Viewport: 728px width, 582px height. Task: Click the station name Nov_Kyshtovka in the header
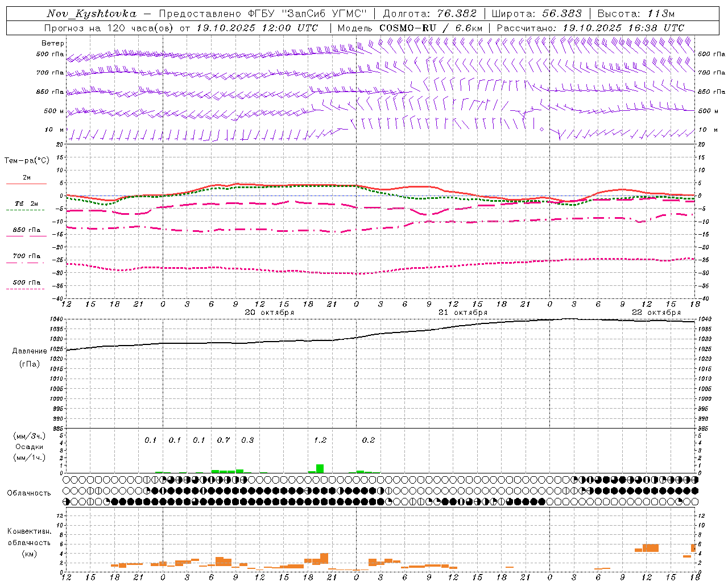(x=92, y=14)
